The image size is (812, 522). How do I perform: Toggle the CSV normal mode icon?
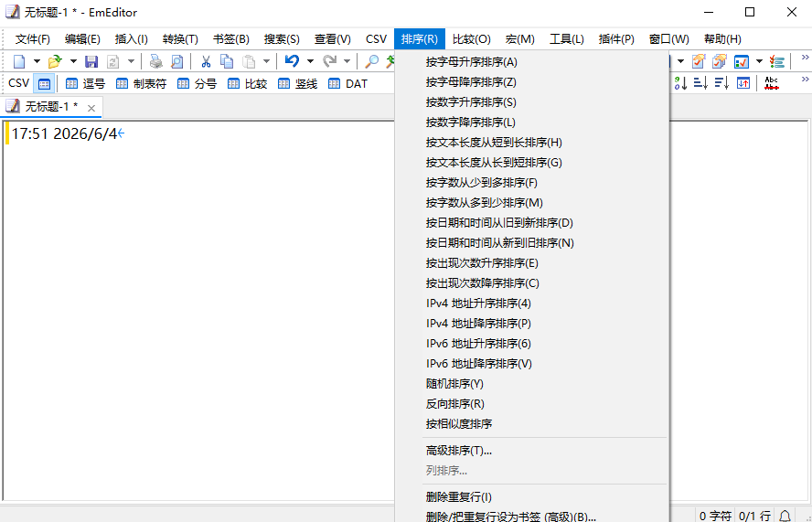click(x=44, y=83)
